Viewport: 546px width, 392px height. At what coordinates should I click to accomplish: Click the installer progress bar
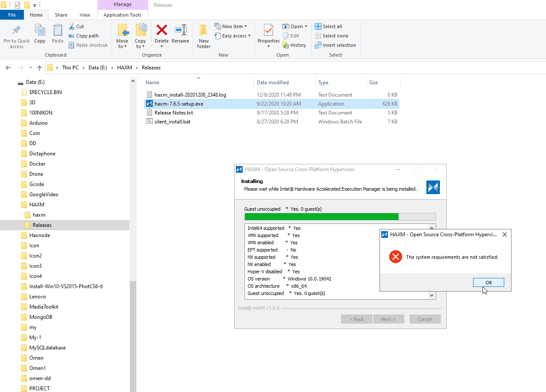(340, 217)
